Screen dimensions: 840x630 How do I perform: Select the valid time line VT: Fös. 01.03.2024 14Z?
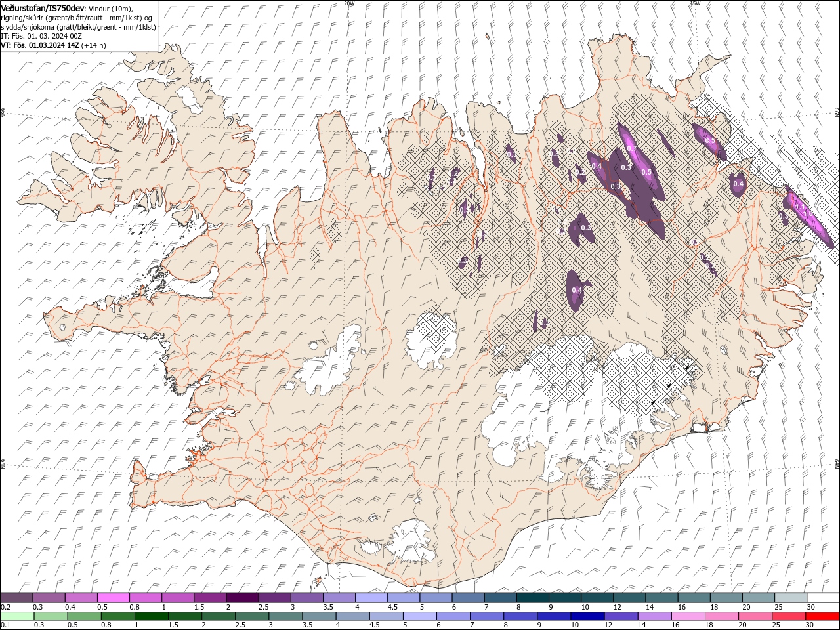tap(40, 45)
